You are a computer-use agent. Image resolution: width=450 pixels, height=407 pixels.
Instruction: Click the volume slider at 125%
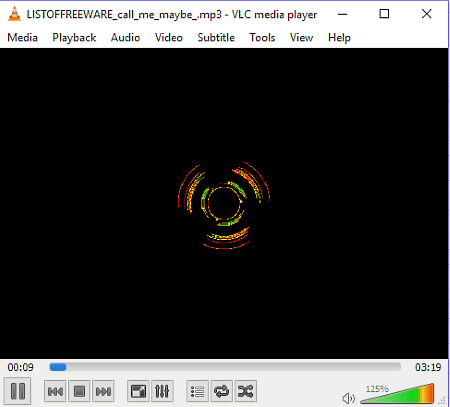(397, 394)
